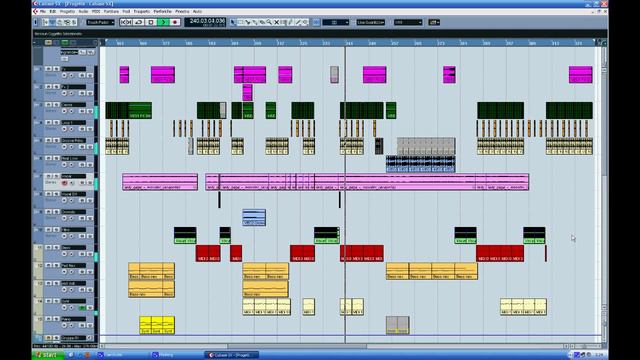The width and height of the screenshot is (640, 360).
Task: Select the Erase tool
Action: [x=262, y=22]
